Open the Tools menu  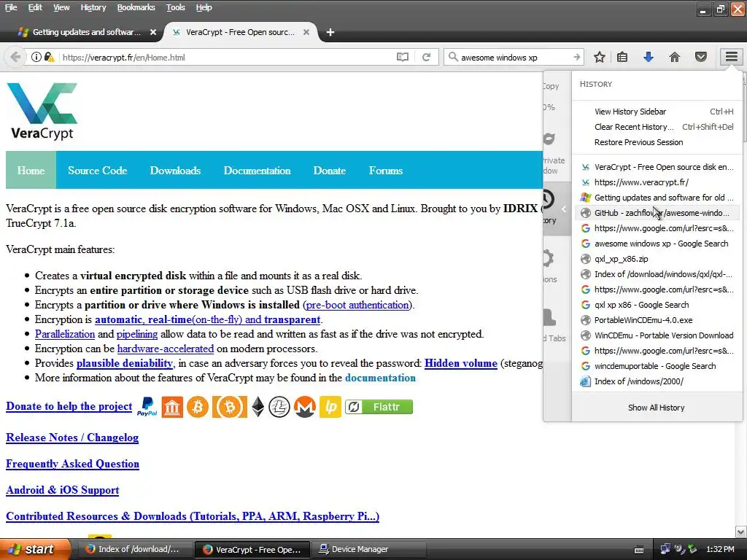tap(175, 7)
